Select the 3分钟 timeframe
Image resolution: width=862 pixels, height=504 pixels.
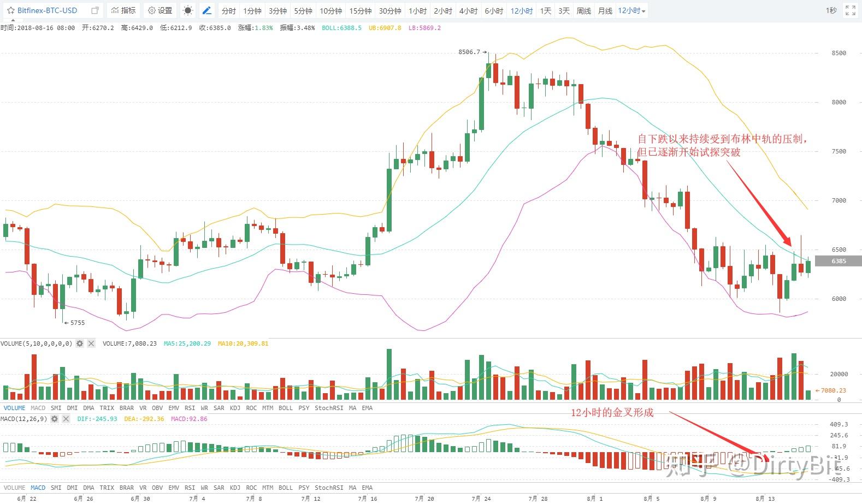(278, 10)
